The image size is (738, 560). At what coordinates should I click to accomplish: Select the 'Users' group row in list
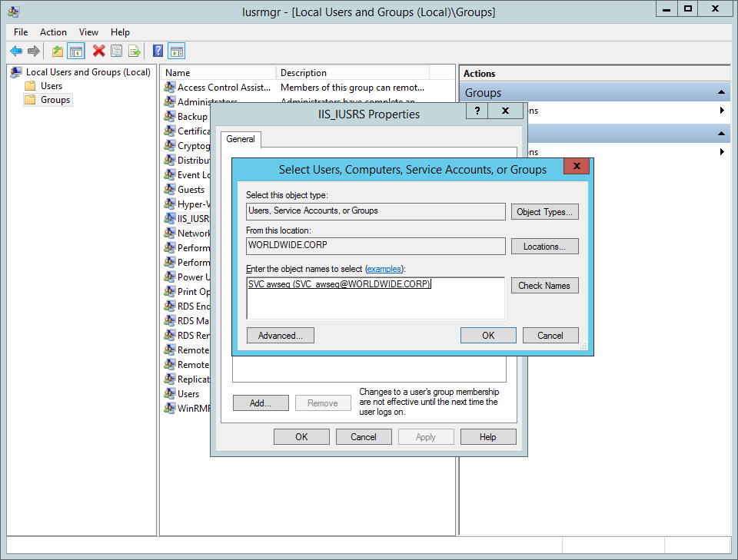pyautogui.click(x=188, y=393)
